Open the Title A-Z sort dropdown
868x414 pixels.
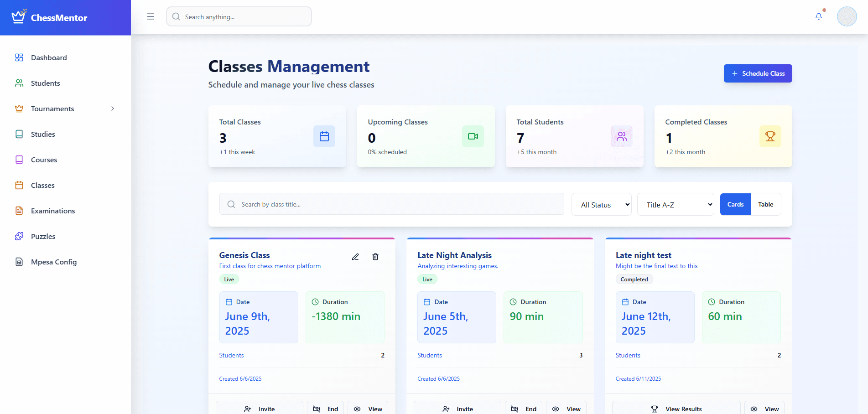coord(676,204)
